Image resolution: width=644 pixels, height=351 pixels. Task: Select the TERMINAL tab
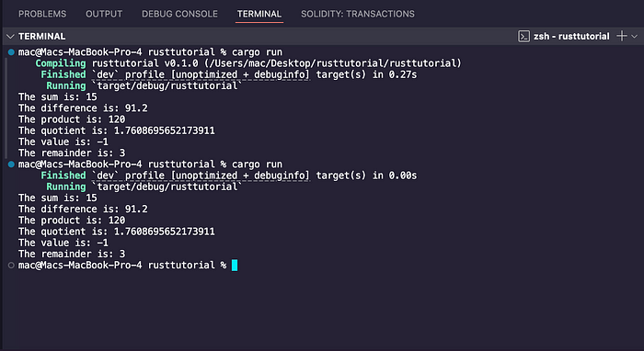point(259,14)
